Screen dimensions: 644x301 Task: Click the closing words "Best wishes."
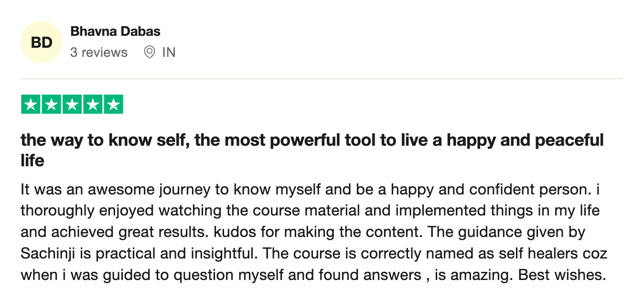point(562,275)
